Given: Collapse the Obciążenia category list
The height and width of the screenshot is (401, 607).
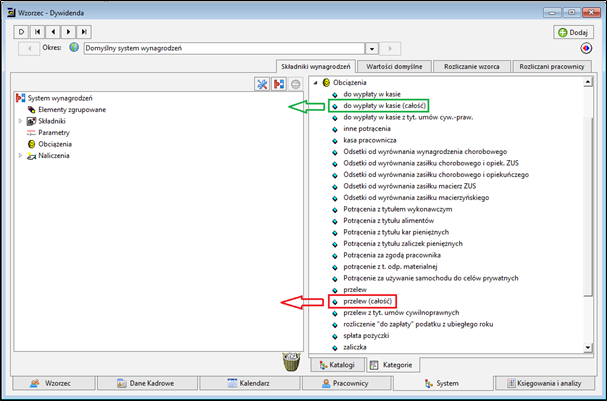Looking at the screenshot, I should click(x=316, y=82).
